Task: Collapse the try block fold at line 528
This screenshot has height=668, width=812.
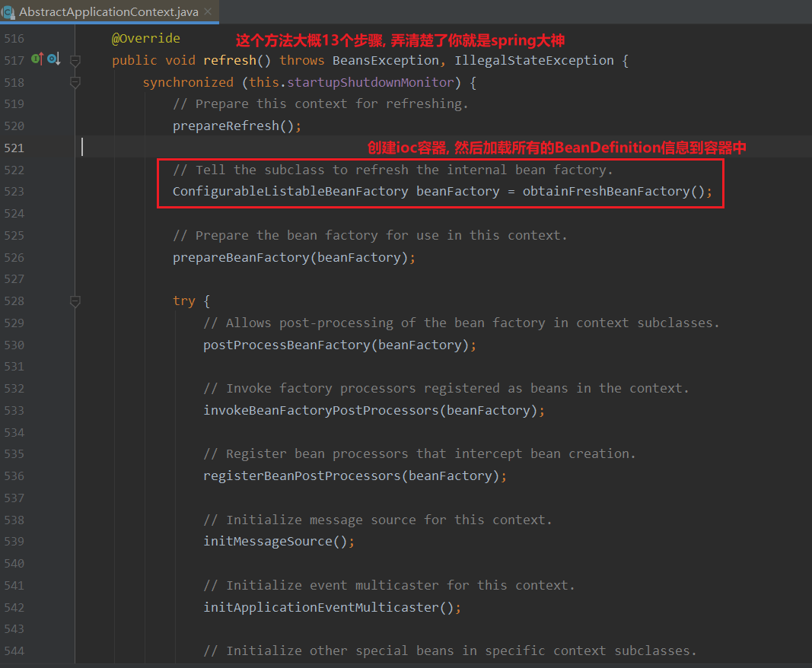Action: click(75, 301)
